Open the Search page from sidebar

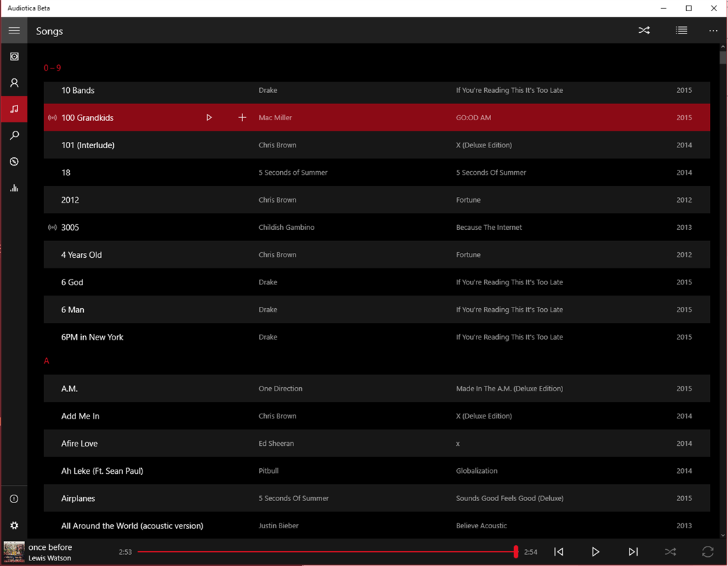(x=15, y=136)
